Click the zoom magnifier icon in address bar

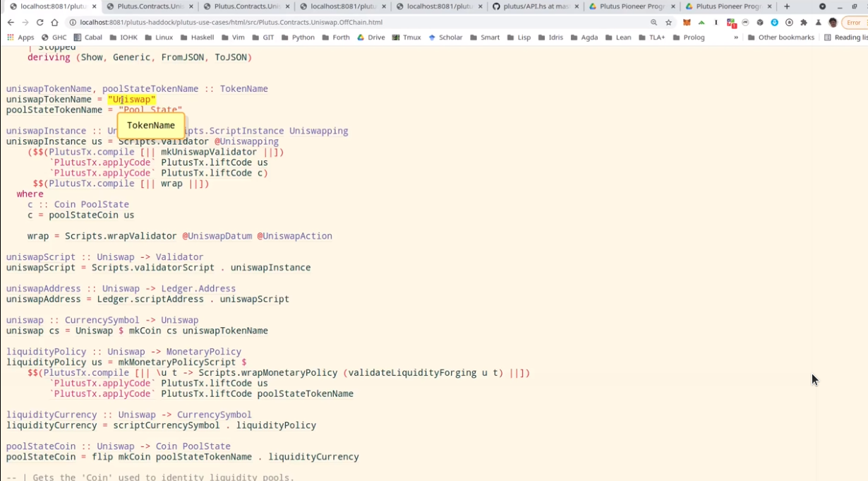(654, 23)
